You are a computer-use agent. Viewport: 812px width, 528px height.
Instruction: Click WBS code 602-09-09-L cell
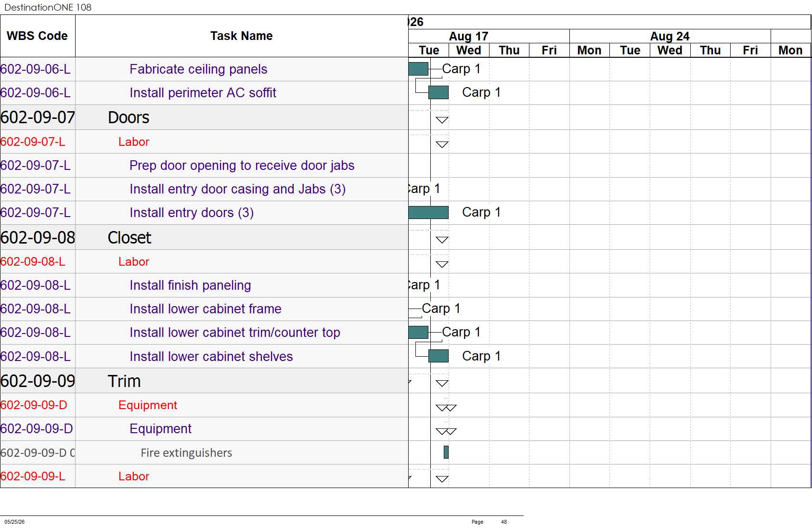pos(38,476)
